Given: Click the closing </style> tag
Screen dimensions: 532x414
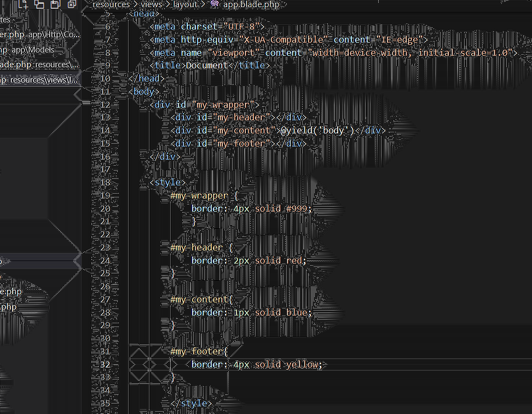Looking at the screenshot, I should (x=191, y=403).
